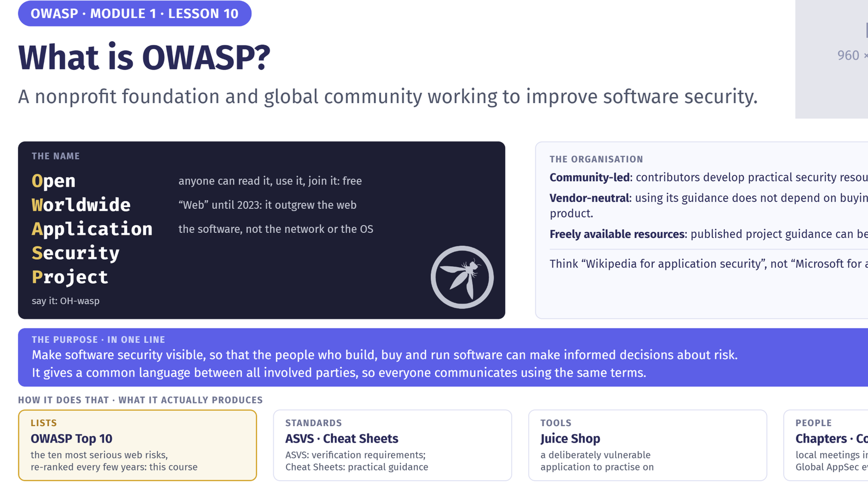868x488 pixels.
Task: Click the '"Web" until 2023' explanation text
Action: point(267,205)
